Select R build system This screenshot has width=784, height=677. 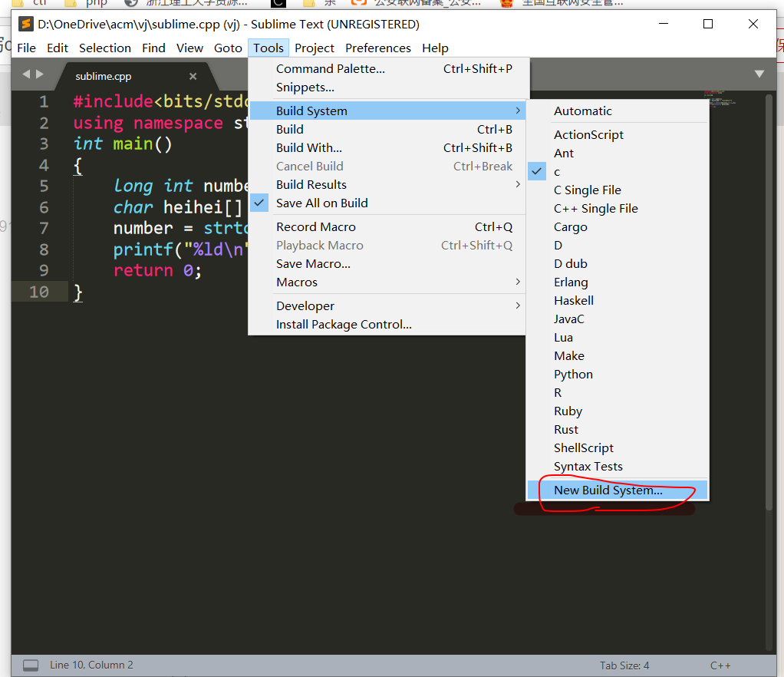point(618,393)
